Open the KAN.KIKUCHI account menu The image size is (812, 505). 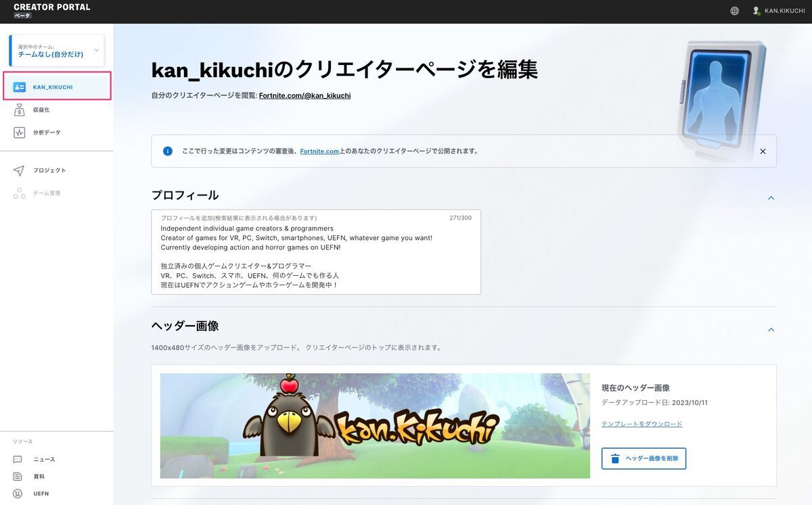779,11
